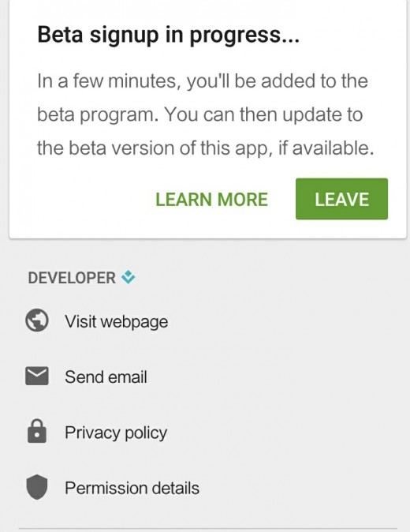410x532 pixels.
Task: Click the blank space right of Privacy policy
Action: click(x=285, y=433)
